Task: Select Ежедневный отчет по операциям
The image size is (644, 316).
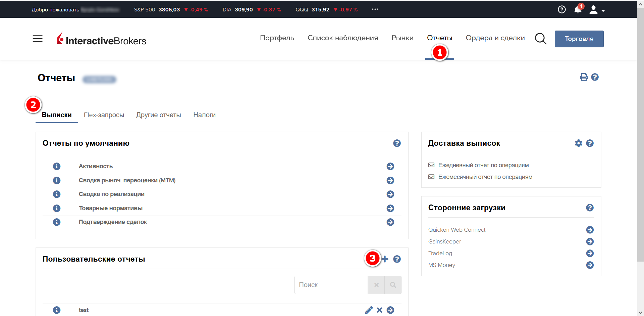Action: [x=483, y=165]
